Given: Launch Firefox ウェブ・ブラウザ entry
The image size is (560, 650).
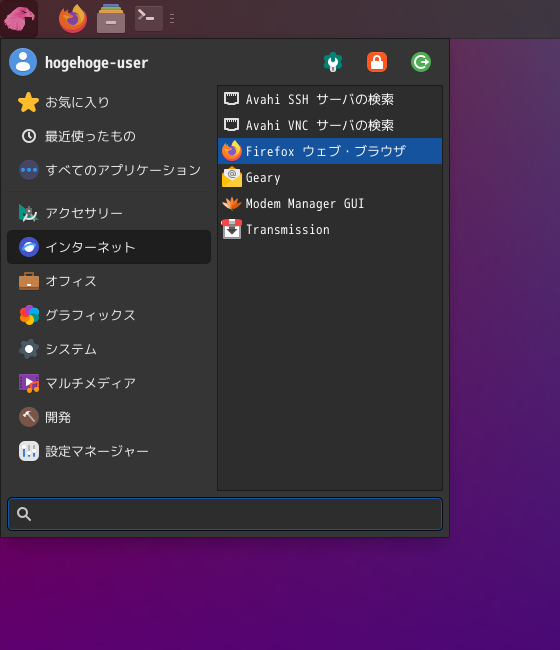Looking at the screenshot, I should 330,151.
